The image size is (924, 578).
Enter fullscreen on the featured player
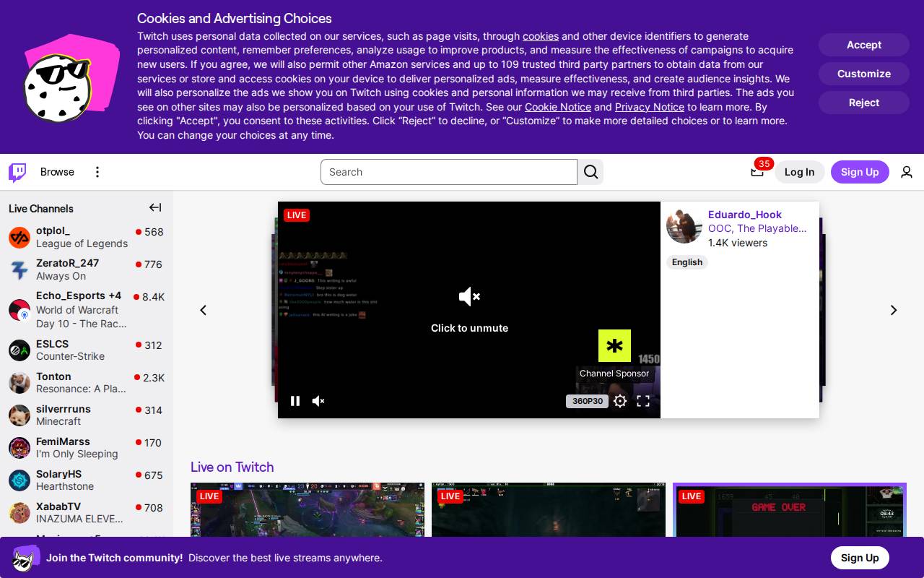point(643,401)
